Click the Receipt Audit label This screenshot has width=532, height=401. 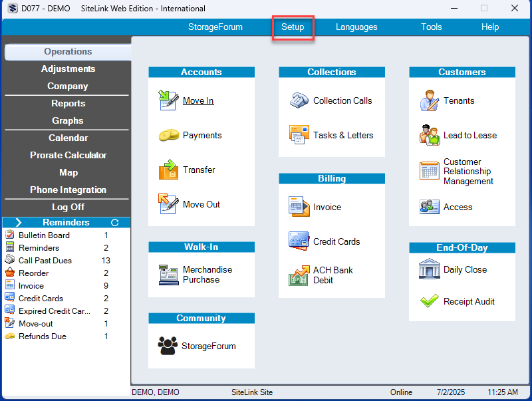pos(469,302)
